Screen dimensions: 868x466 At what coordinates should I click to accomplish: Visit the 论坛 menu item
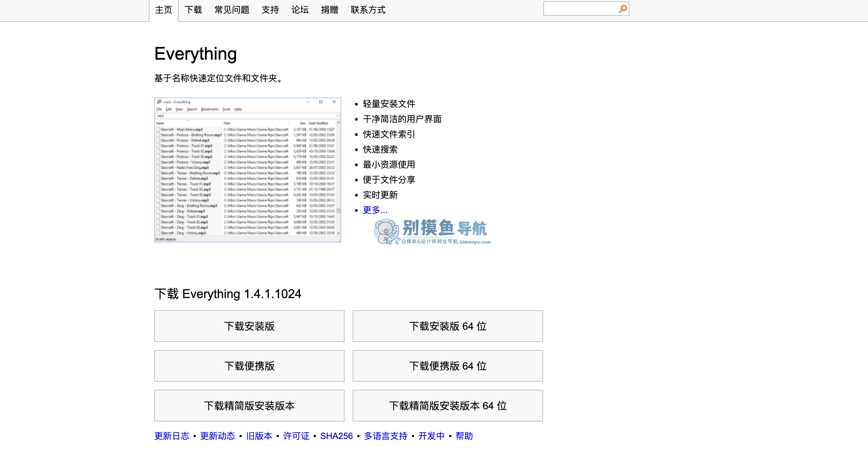click(x=300, y=10)
